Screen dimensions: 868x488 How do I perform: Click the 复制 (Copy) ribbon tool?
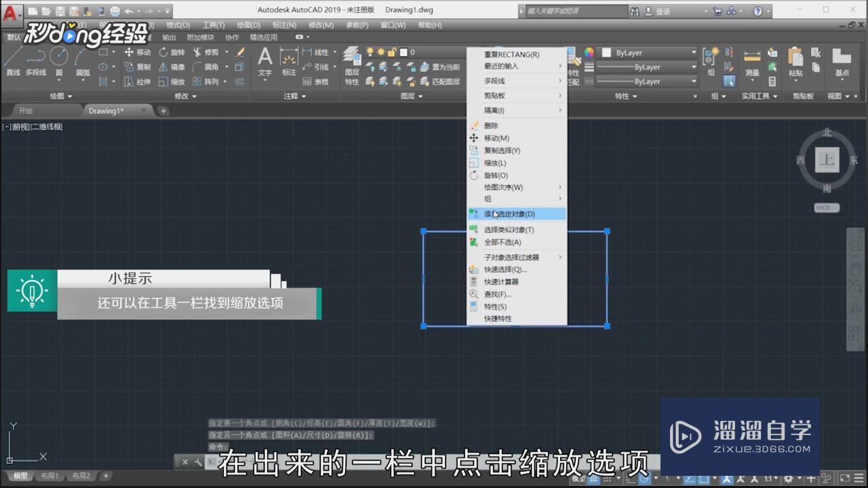point(138,67)
